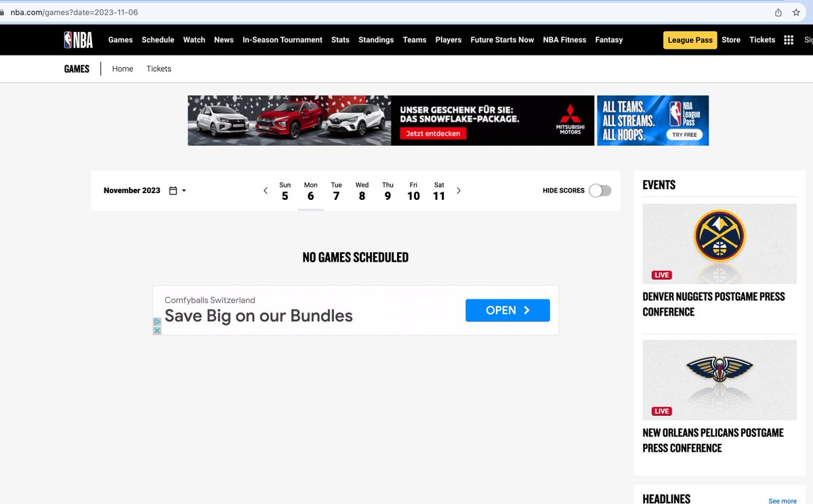Select Wednesday 8 in date strip
The image size is (813, 504).
coord(362,191)
